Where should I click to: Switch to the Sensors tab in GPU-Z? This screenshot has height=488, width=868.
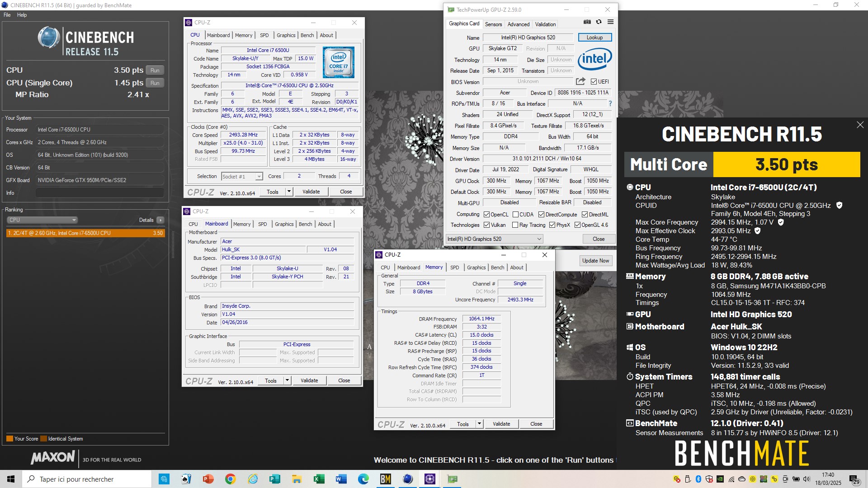pyautogui.click(x=493, y=24)
